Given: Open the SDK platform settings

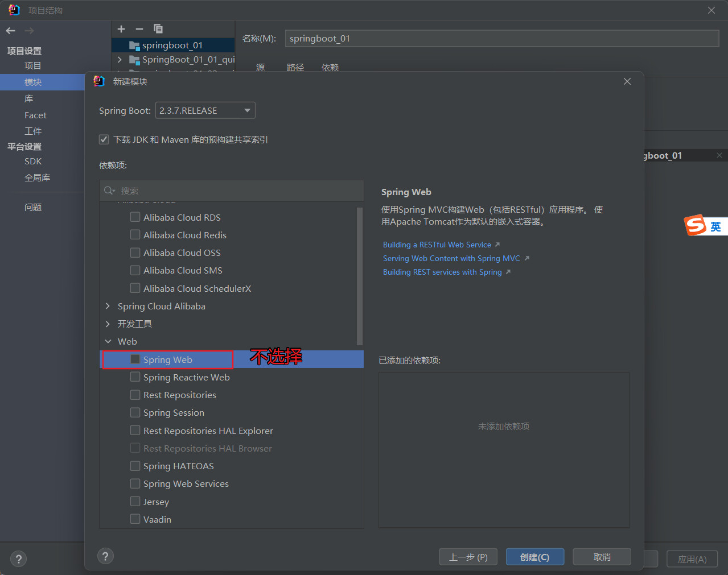Looking at the screenshot, I should coord(33,162).
